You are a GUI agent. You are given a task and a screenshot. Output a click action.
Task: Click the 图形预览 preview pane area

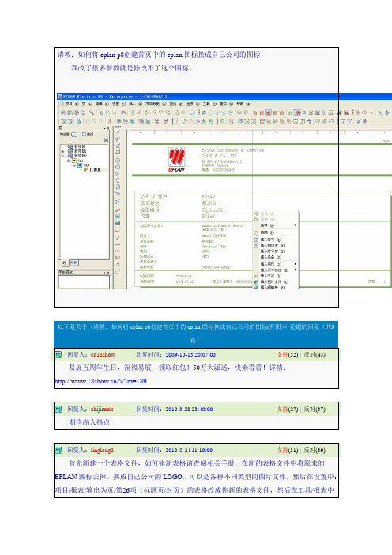pyautogui.click(x=84, y=281)
